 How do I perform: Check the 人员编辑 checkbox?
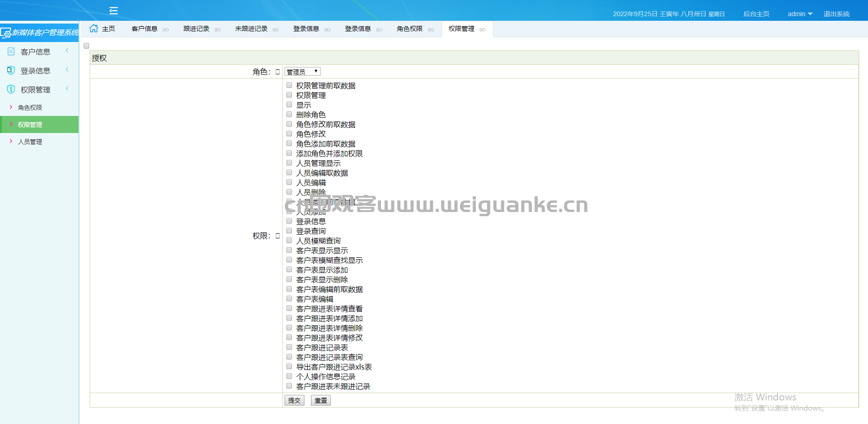coord(289,182)
